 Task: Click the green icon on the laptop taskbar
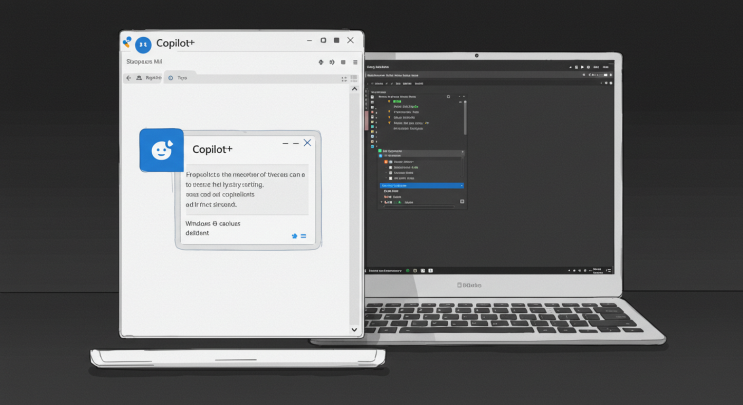tap(408, 270)
